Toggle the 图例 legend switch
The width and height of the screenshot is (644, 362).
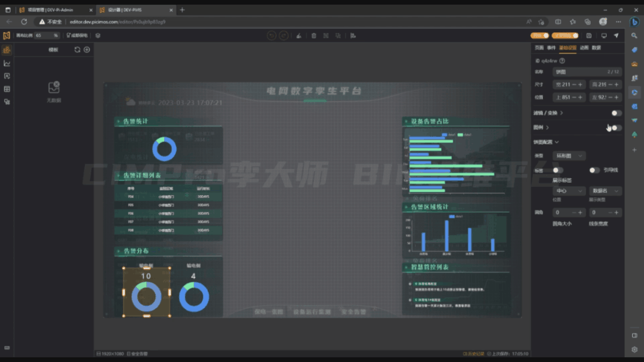pos(615,128)
